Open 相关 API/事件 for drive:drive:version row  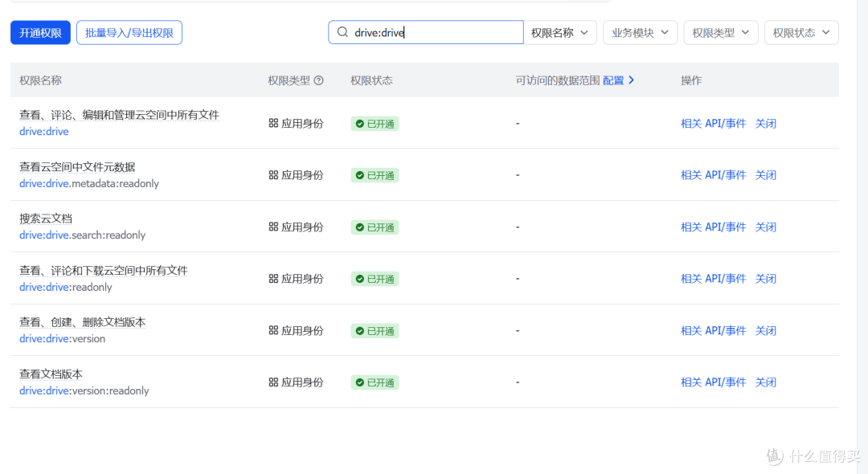pyautogui.click(x=713, y=330)
